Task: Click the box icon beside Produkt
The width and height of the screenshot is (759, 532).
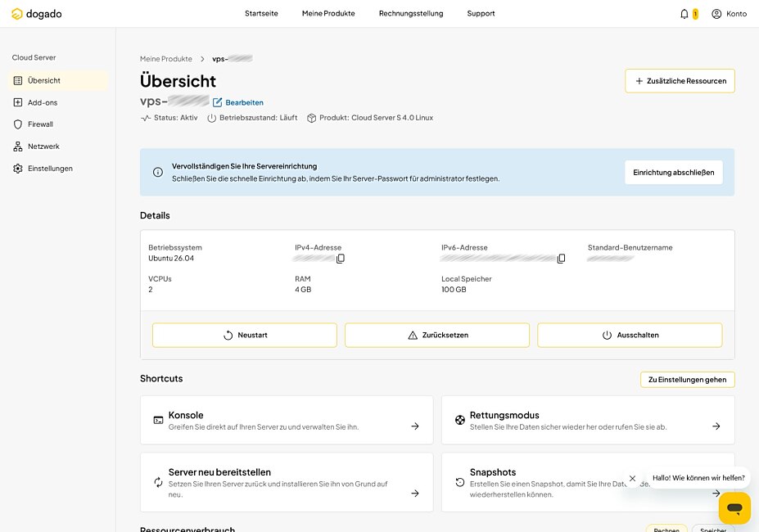Action: coord(312,118)
